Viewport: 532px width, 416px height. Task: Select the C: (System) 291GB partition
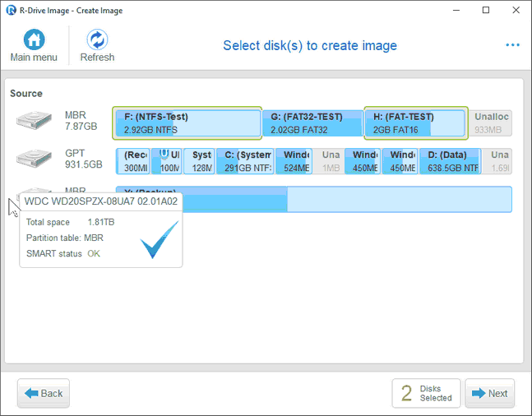point(245,161)
